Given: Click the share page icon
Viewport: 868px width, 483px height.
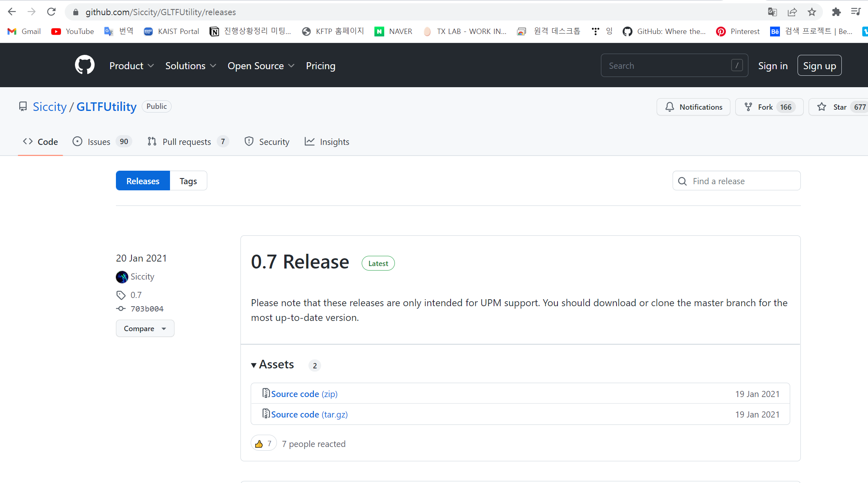Looking at the screenshot, I should click(792, 12).
